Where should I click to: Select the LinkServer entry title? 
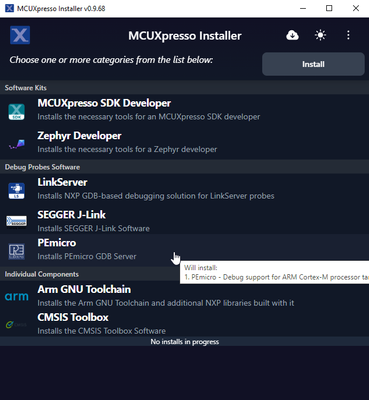(62, 182)
